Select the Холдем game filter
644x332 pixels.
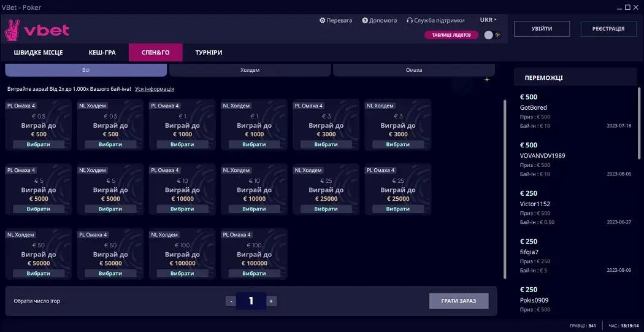[x=250, y=70]
